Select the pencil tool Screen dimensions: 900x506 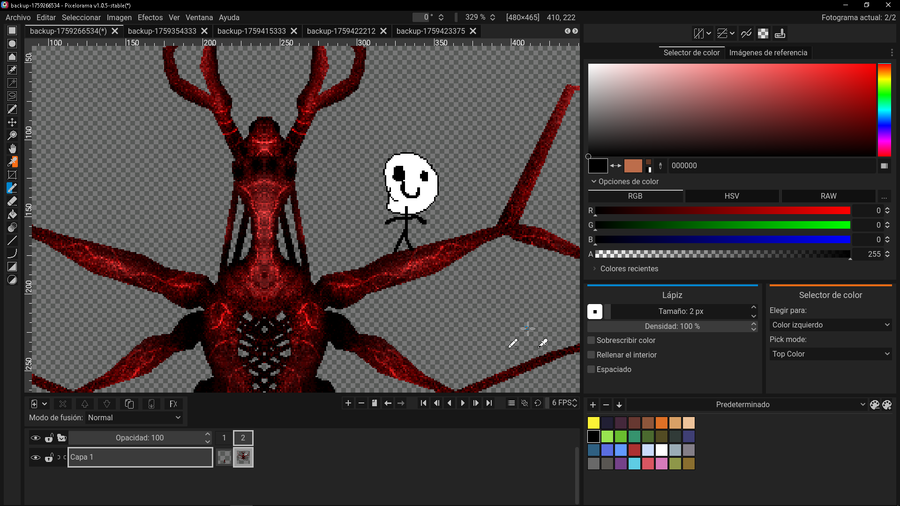[12, 188]
